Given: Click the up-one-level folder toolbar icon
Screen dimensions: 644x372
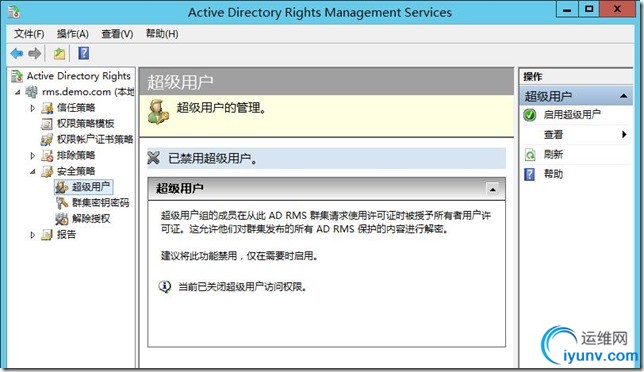Looking at the screenshot, I should pos(60,53).
